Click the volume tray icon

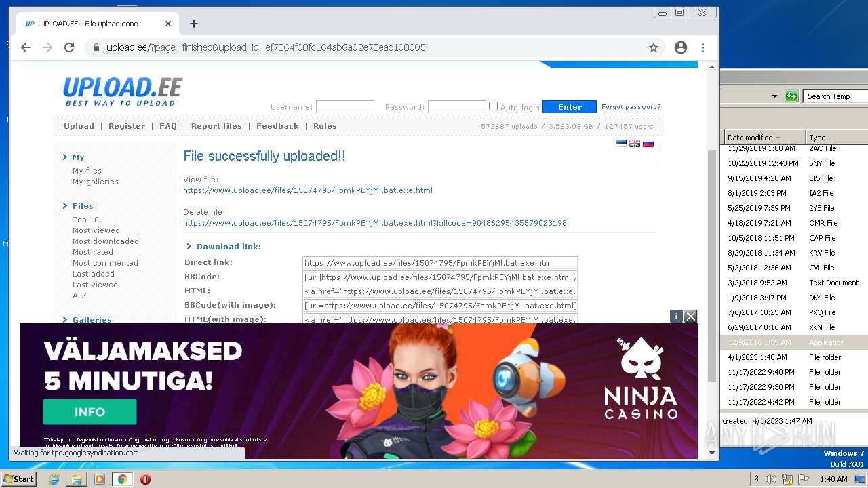pyautogui.click(x=771, y=479)
